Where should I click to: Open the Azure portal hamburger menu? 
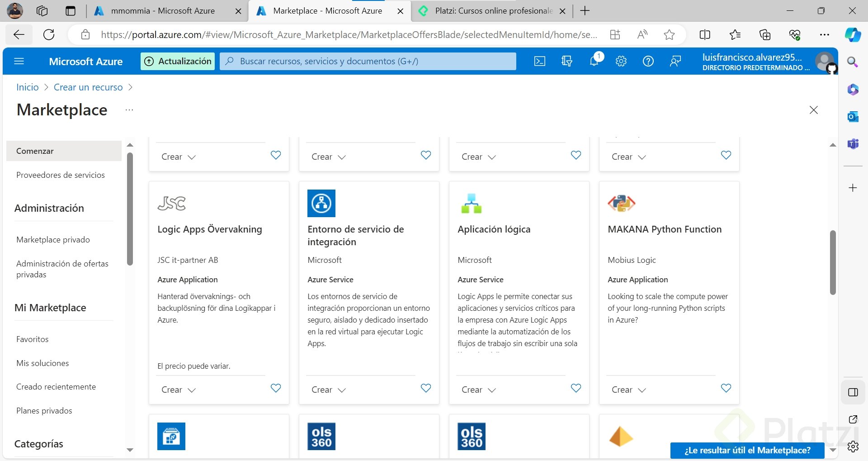point(19,61)
